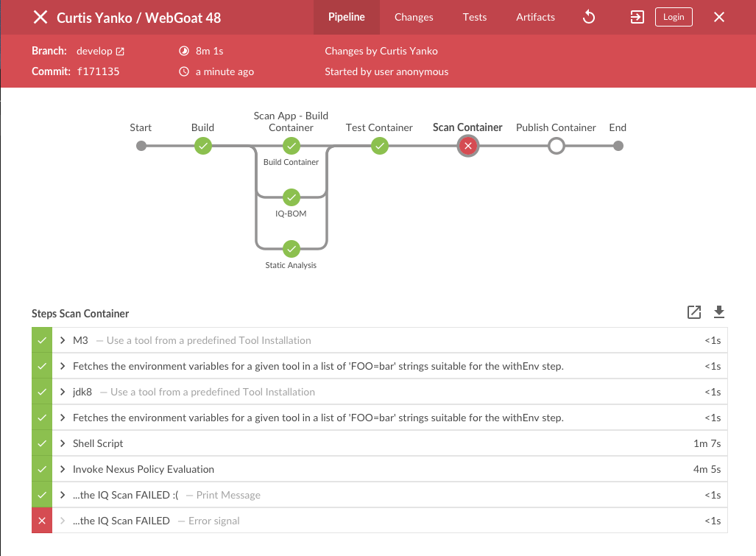Switch to the Tests tab
The height and width of the screenshot is (556, 756).
[474, 18]
